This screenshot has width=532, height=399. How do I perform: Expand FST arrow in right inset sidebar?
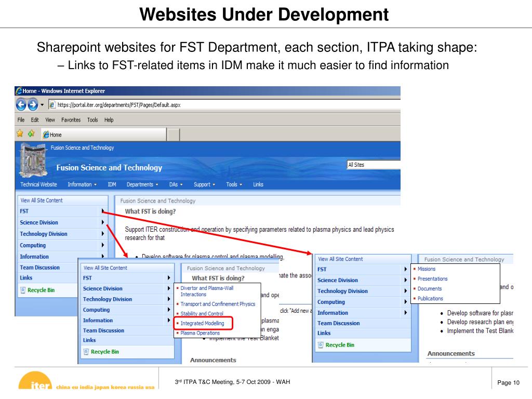click(x=405, y=269)
